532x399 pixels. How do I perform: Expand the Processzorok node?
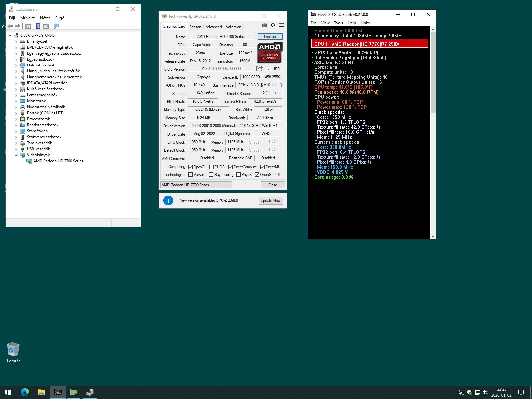(16, 119)
